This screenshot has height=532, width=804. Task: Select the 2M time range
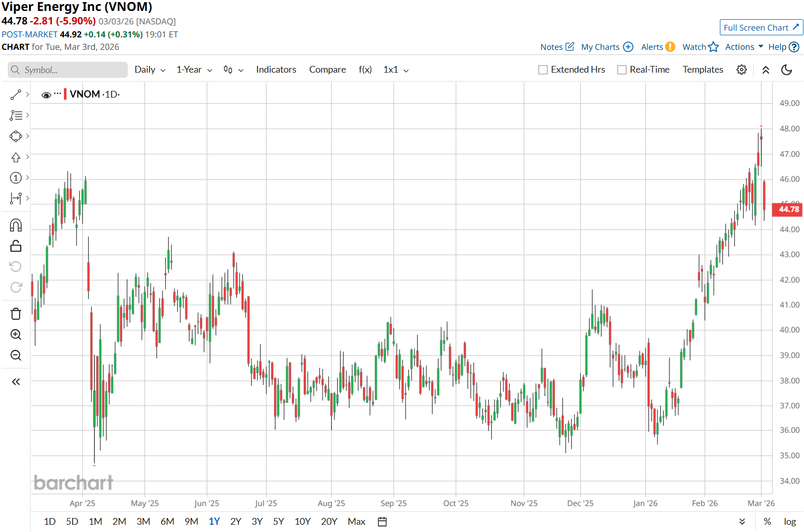119,522
